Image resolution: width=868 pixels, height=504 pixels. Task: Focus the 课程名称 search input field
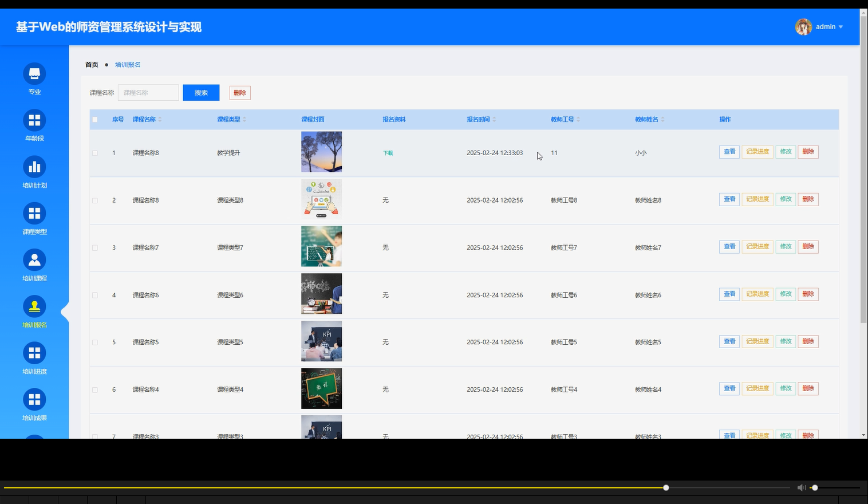coord(148,93)
